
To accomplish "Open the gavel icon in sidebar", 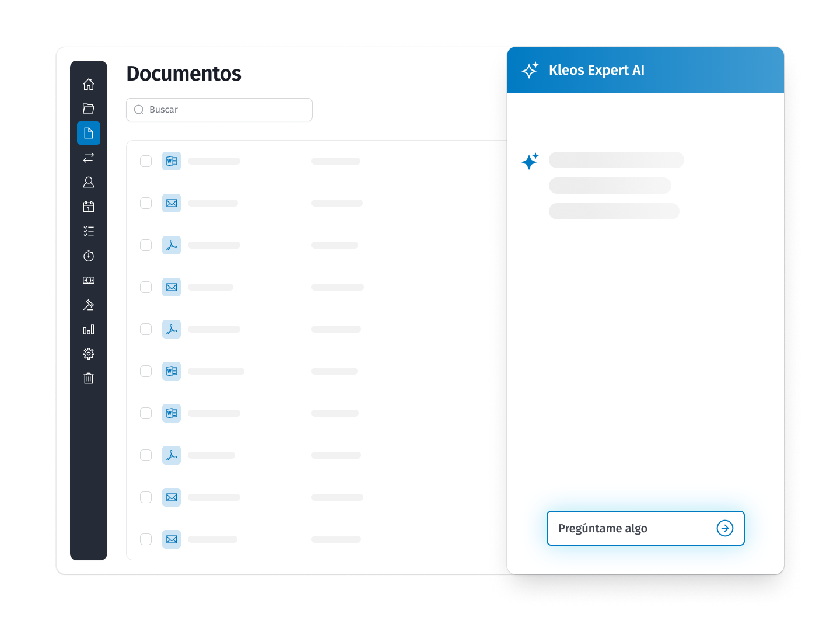I will [x=89, y=305].
